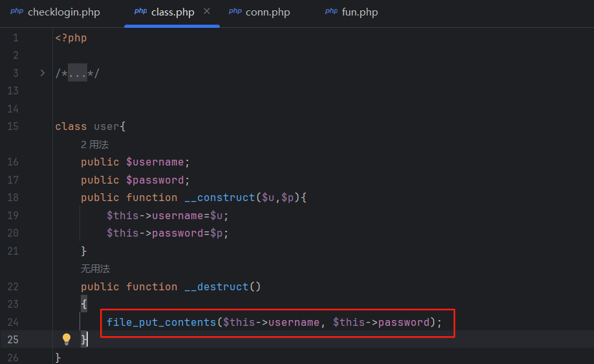The image size is (594, 364).
Task: Click '$this->password=$p;' on line 20
Action: (167, 233)
